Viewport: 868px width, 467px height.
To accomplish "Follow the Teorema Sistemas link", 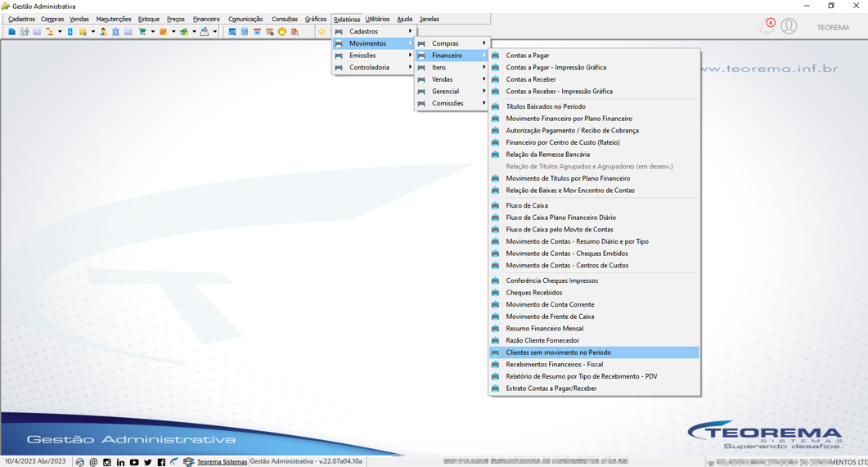I will pyautogui.click(x=222, y=462).
